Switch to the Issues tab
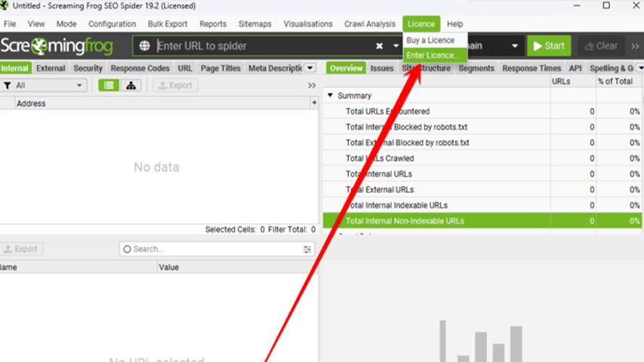This screenshot has width=644, height=362. click(381, 68)
